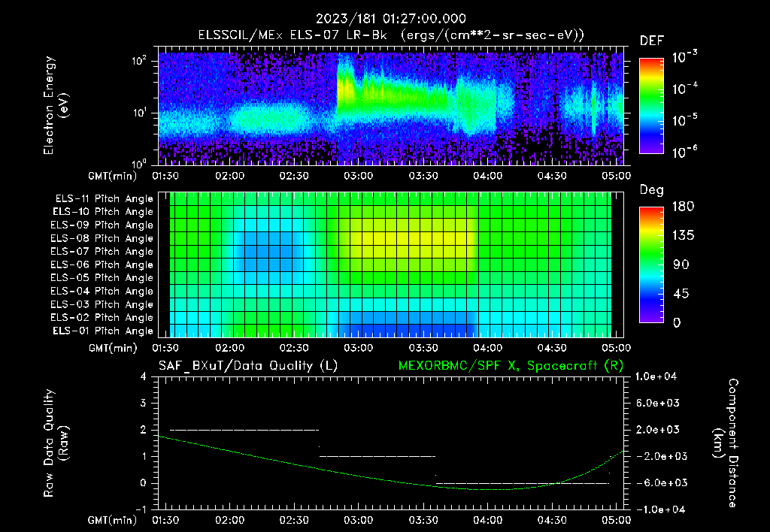Click the Electron Energy (eV) axis label

(56, 105)
